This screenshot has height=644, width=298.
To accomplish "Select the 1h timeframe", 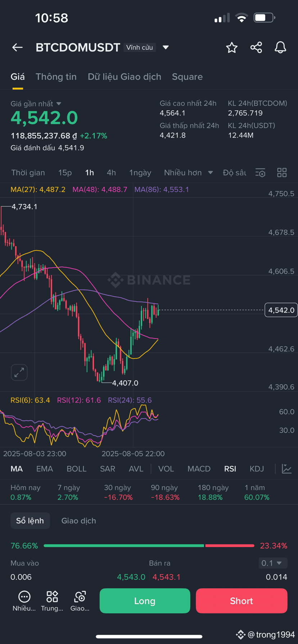I will point(90,173).
